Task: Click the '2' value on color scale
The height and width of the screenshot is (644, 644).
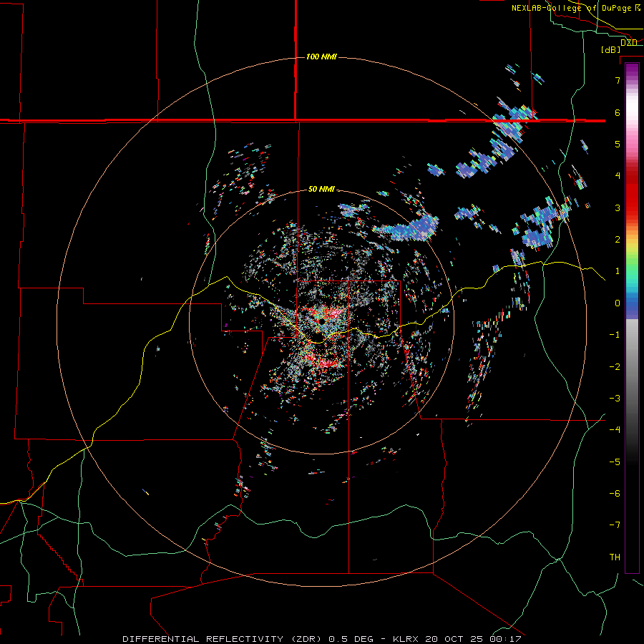Action: pyautogui.click(x=618, y=240)
